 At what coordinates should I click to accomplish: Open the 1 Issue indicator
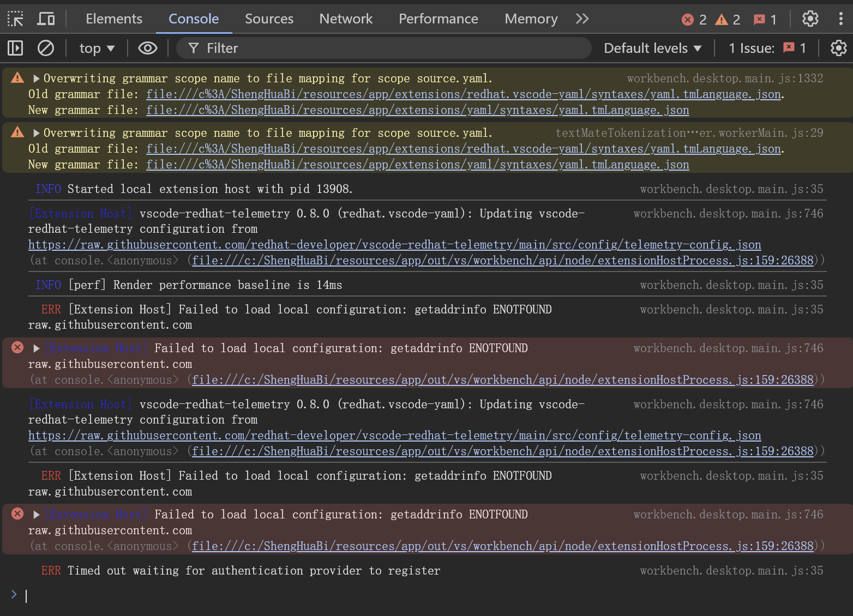pos(767,49)
